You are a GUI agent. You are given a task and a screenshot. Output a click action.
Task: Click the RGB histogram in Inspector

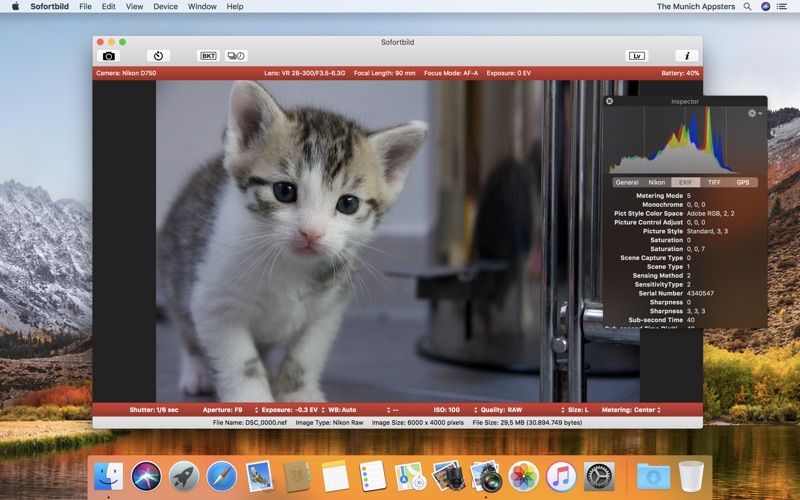(x=674, y=140)
